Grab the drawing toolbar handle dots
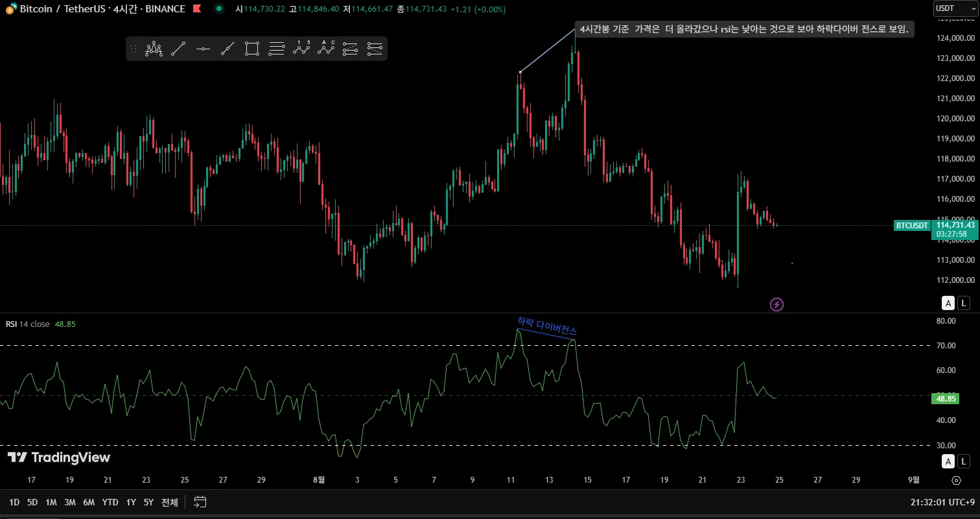This screenshot has height=519, width=980. 134,49
